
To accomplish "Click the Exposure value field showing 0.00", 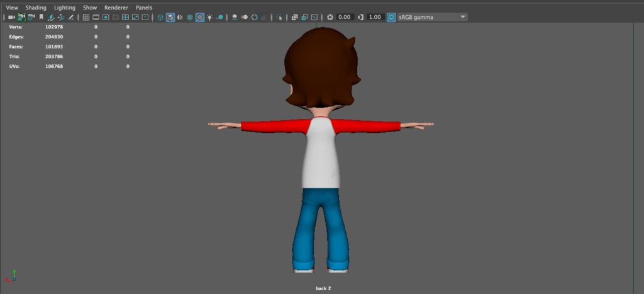I will [345, 17].
